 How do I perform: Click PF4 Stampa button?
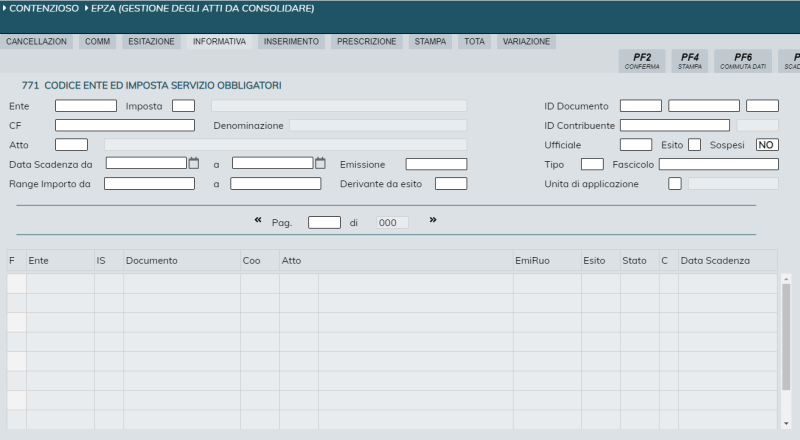point(690,61)
